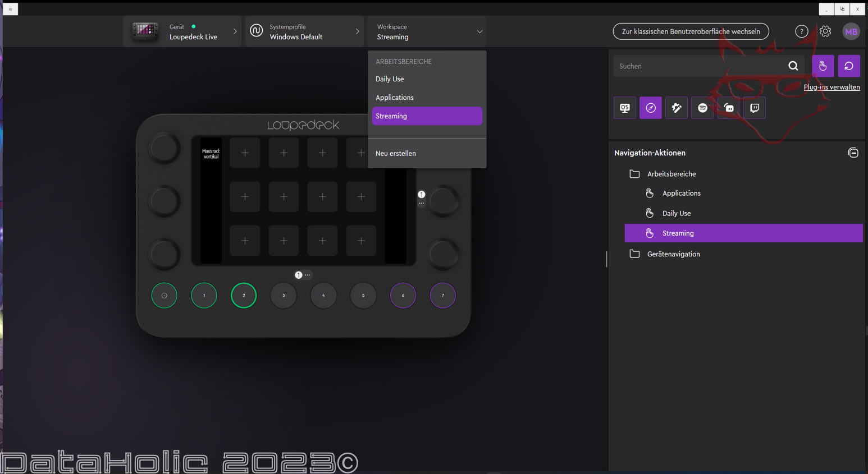Click Zur klassischen Benutzeroberfläche wechseln
The height and width of the screenshot is (474, 868).
pyautogui.click(x=691, y=31)
